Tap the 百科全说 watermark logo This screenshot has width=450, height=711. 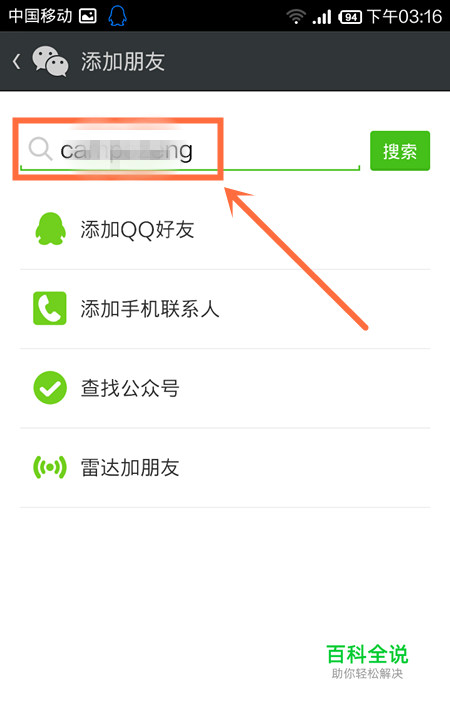tap(367, 661)
